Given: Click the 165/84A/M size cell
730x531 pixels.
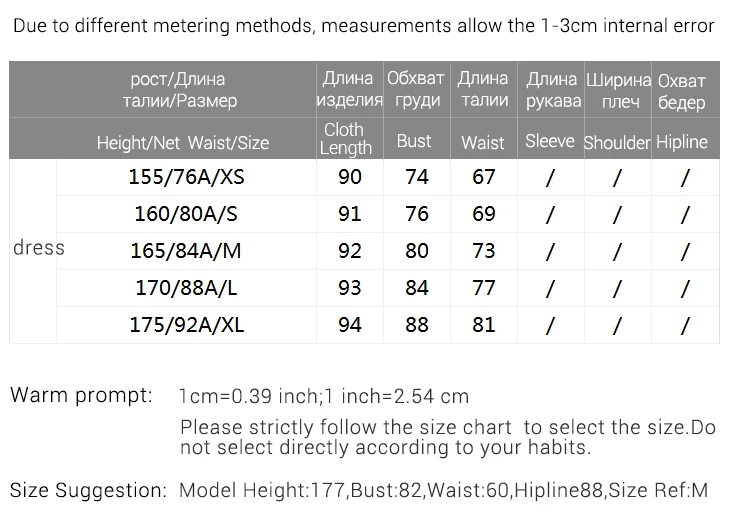Looking at the screenshot, I should point(186,251).
